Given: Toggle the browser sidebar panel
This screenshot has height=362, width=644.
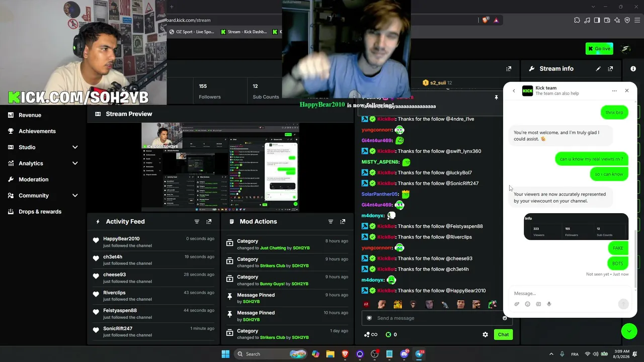Looking at the screenshot, I should tap(597, 20).
